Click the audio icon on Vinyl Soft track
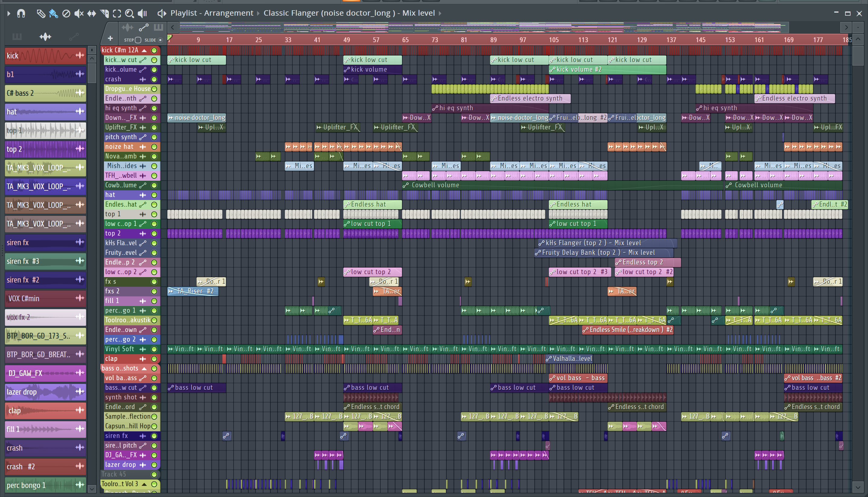Image resolution: width=868 pixels, height=497 pixels. pyautogui.click(x=143, y=349)
